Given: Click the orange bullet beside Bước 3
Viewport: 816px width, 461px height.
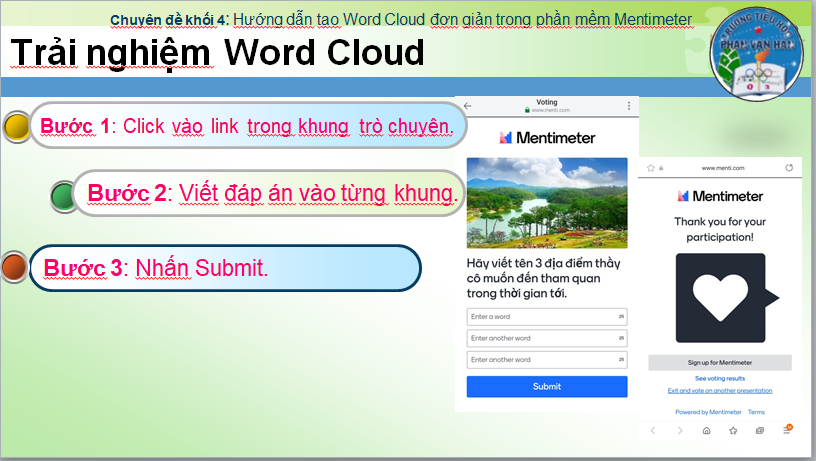Looking at the screenshot, I should click(x=14, y=267).
